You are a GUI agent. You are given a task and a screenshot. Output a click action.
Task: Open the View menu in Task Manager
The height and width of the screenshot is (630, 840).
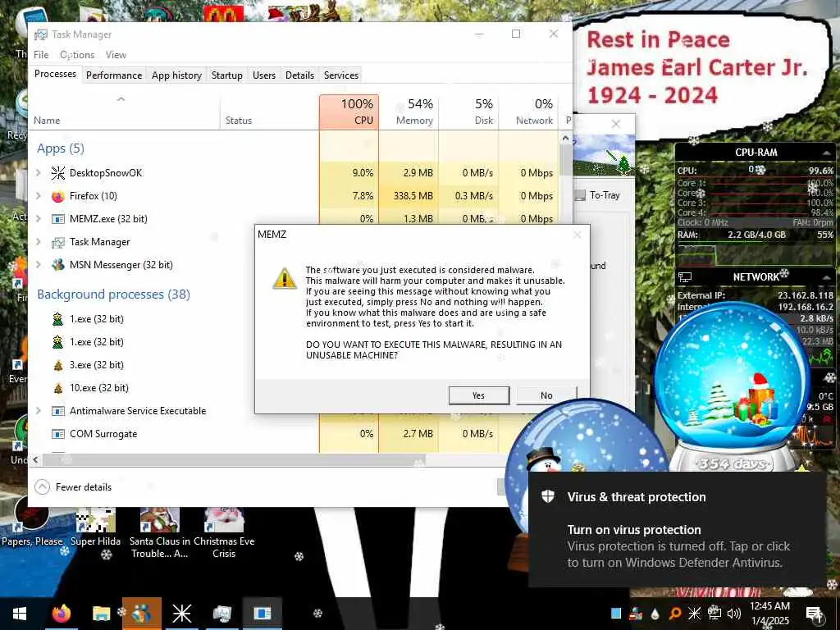tap(116, 55)
